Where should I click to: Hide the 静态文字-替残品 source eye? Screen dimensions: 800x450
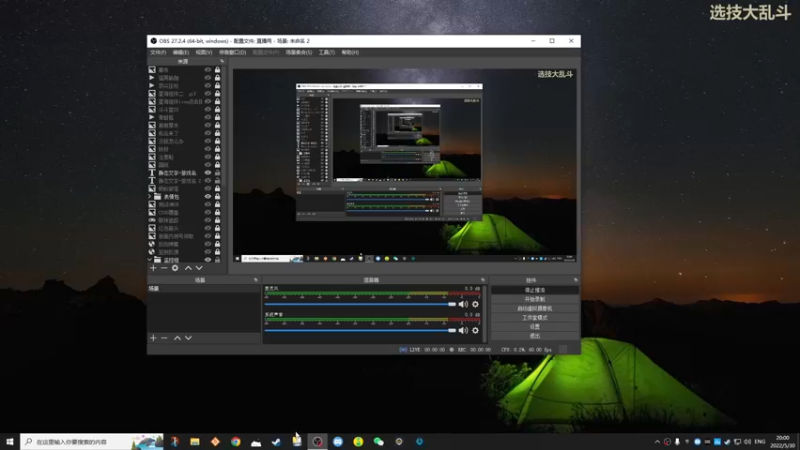pyautogui.click(x=208, y=173)
